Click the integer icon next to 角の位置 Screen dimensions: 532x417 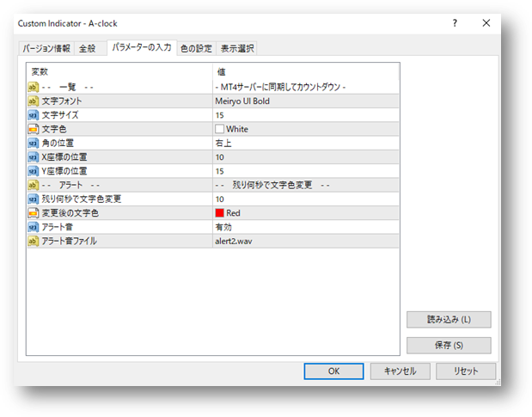[x=33, y=144]
